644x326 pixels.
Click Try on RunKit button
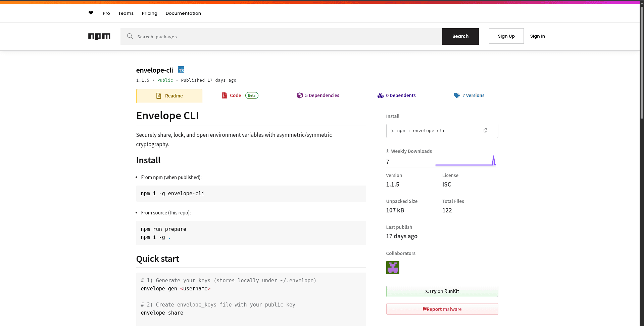click(x=442, y=291)
